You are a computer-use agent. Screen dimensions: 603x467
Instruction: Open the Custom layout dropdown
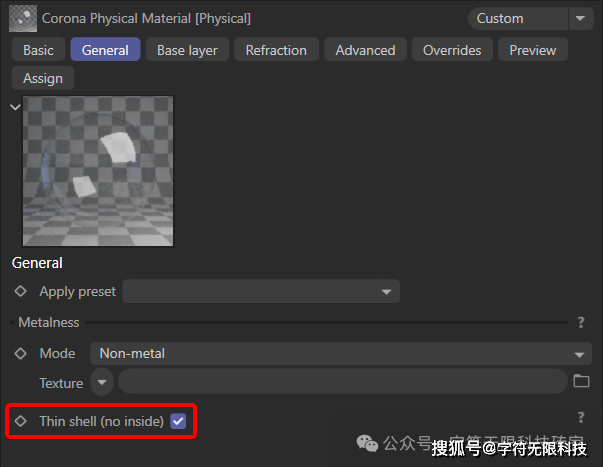[517, 18]
